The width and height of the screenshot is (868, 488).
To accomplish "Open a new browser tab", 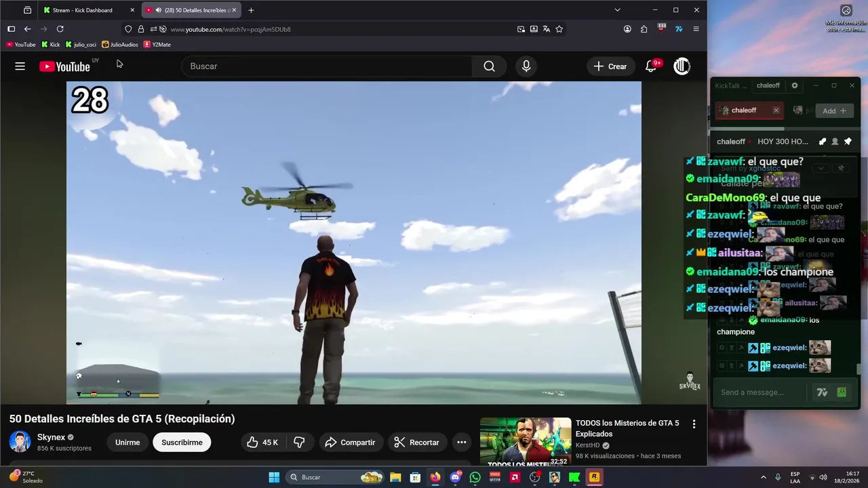I will click(251, 10).
